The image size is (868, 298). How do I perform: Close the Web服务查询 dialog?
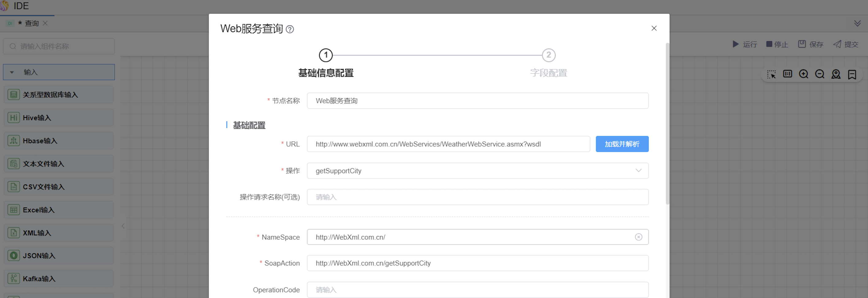tap(654, 28)
